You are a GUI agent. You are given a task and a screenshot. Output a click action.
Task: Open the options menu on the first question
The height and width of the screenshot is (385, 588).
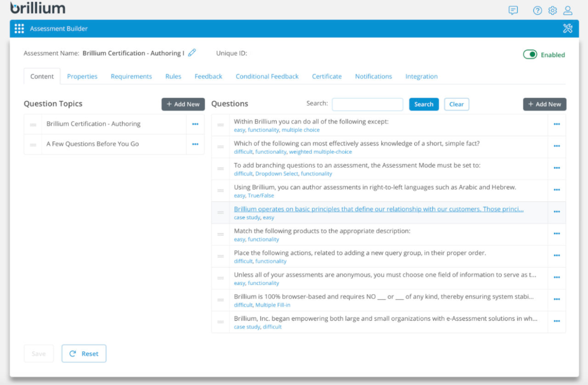[x=556, y=124]
